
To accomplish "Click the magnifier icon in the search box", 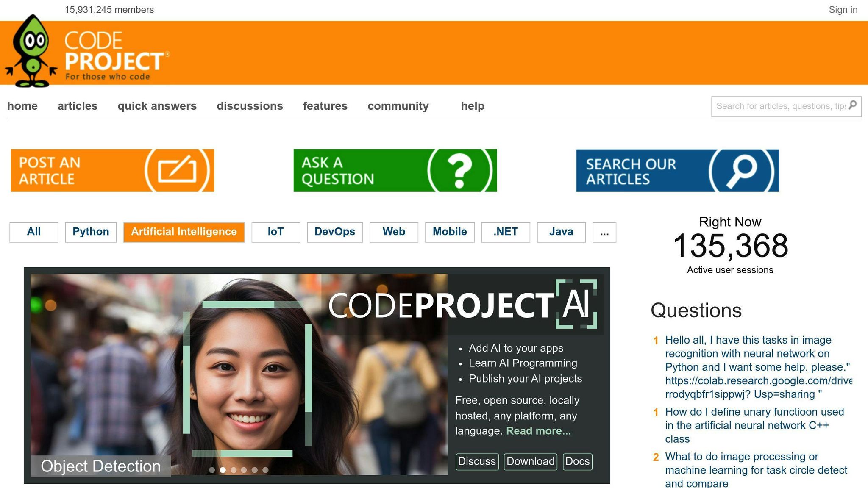I will click(853, 106).
